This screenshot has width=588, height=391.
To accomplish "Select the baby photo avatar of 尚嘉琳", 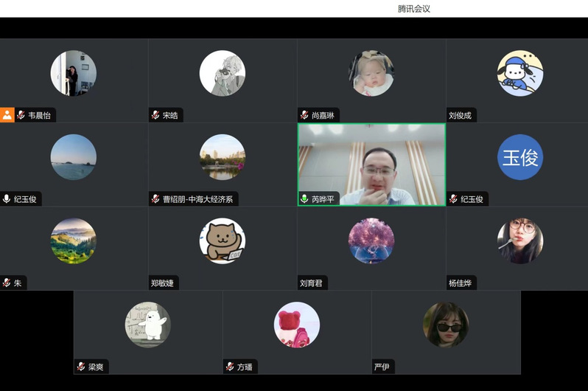I will coord(371,73).
